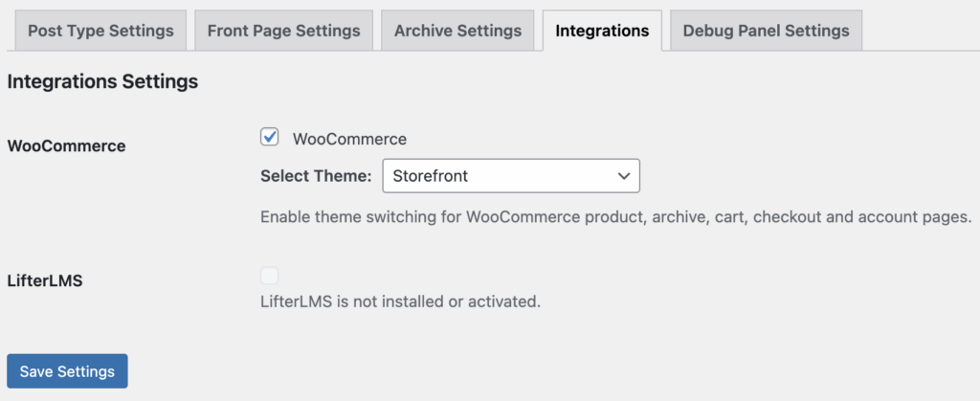Image resolution: width=980 pixels, height=401 pixels.
Task: Uncheck the WooCommerce integration checkbox
Action: 270,138
